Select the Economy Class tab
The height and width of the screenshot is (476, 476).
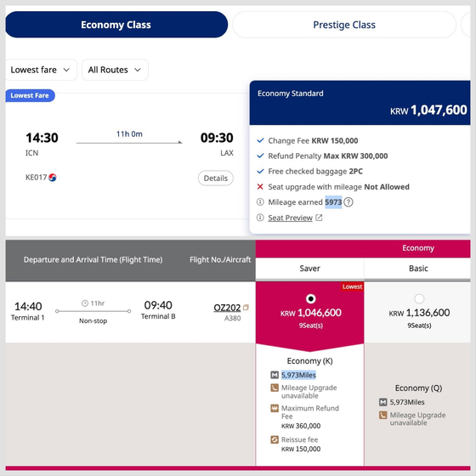coord(116,25)
